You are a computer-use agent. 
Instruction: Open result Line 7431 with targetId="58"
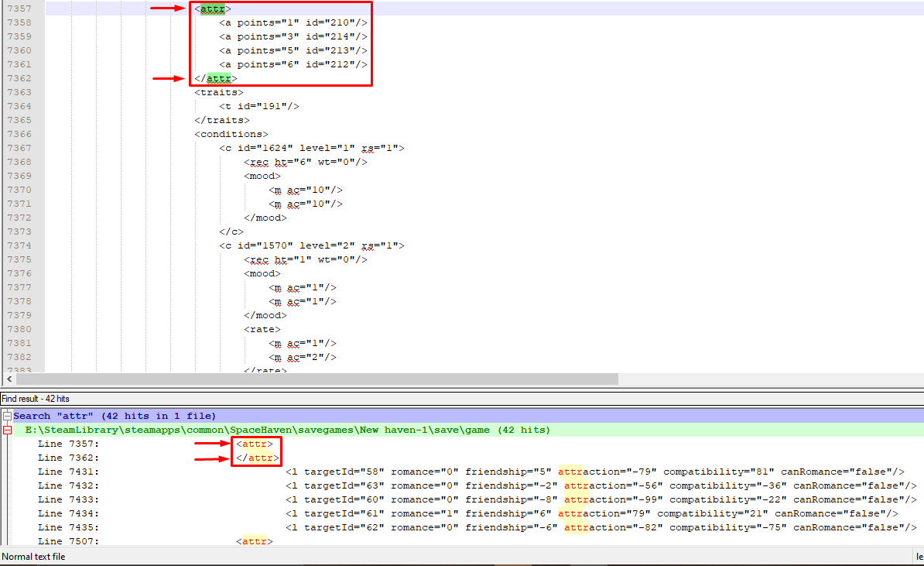[471, 472]
